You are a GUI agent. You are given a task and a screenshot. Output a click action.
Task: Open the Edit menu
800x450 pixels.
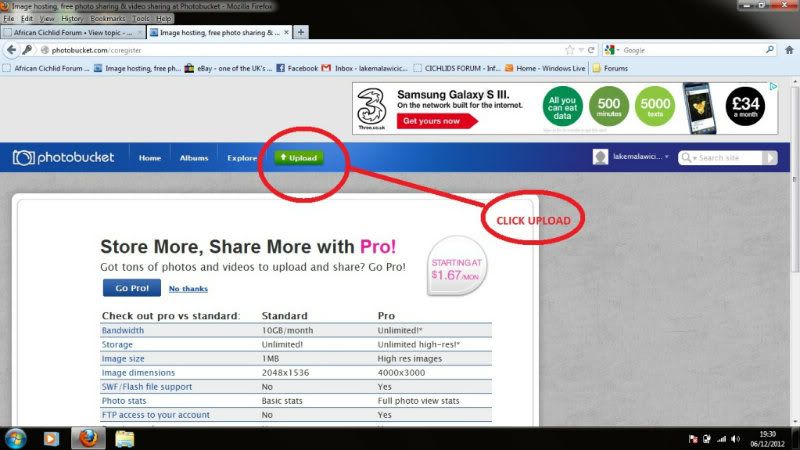[27, 18]
